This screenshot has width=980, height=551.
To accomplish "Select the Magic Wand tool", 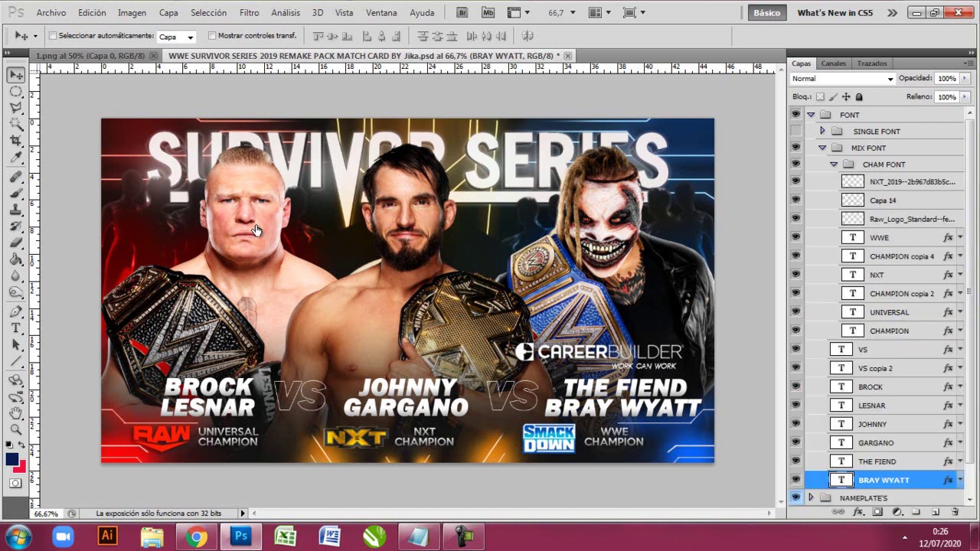I will (16, 123).
